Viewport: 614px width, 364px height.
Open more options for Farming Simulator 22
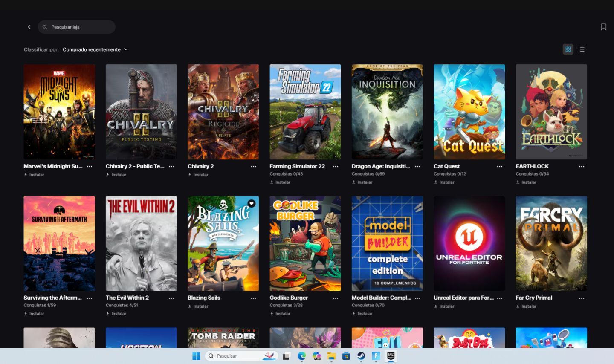point(336,167)
